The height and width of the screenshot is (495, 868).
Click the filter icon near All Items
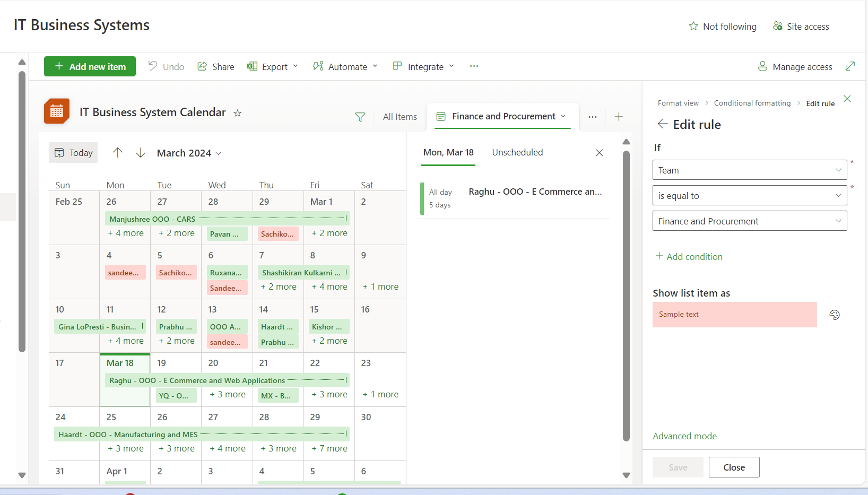point(360,116)
